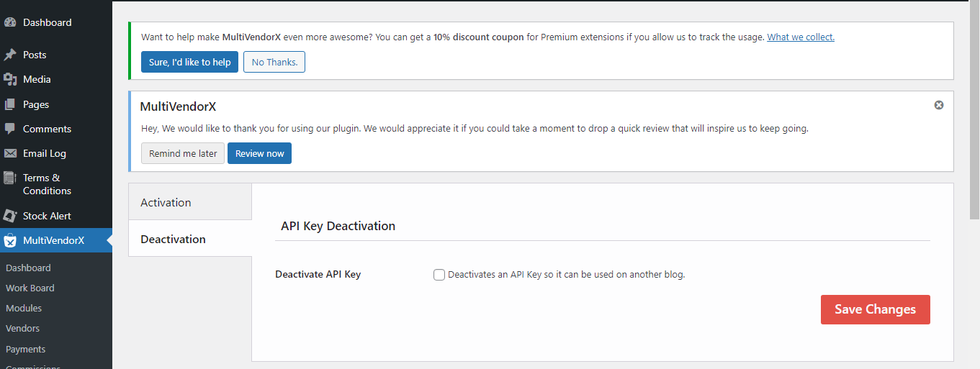980x369 pixels.
Task: Click the Save Changes button
Action: click(875, 309)
